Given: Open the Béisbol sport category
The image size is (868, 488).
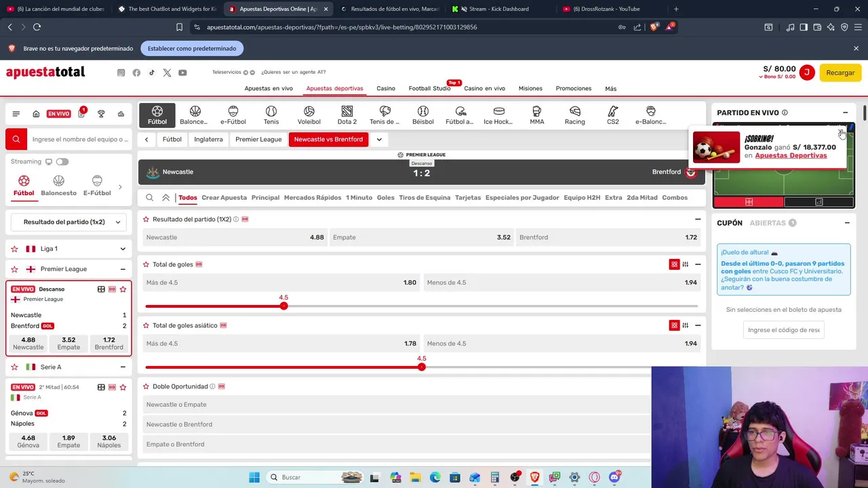Looking at the screenshot, I should pyautogui.click(x=423, y=115).
